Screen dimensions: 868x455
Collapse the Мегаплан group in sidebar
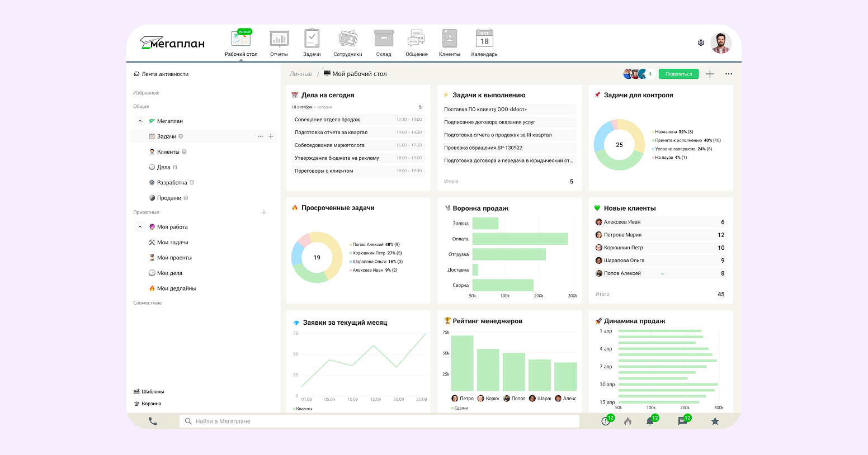139,121
